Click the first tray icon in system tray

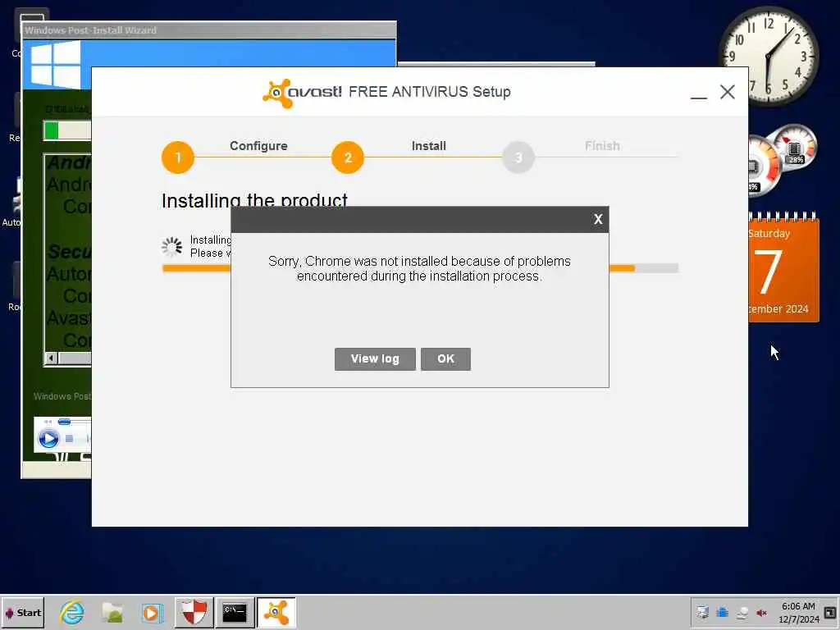(702, 613)
